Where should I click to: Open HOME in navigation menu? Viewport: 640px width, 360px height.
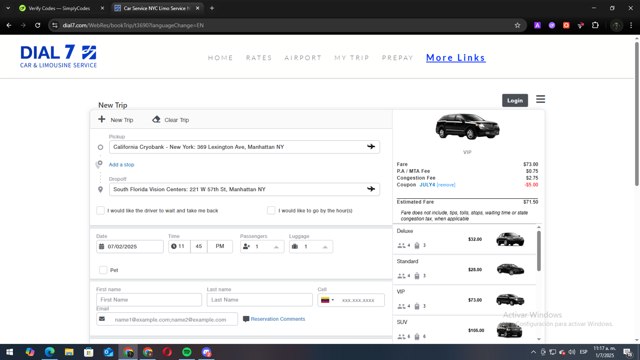pyautogui.click(x=220, y=58)
